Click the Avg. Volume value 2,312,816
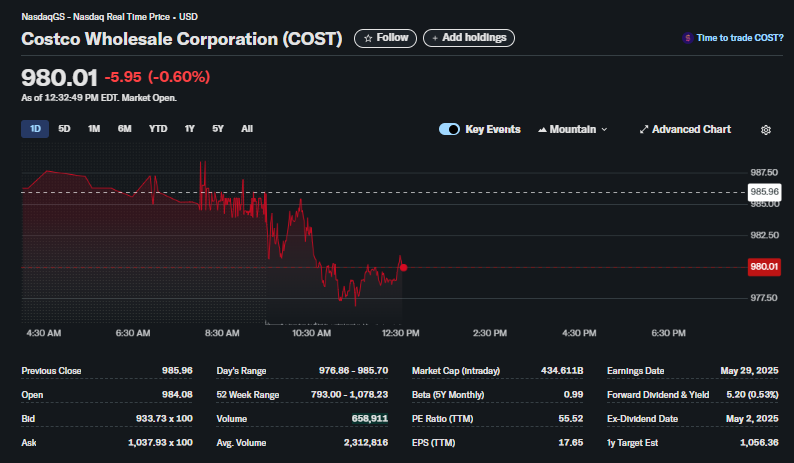Screen dimensions: 794x463 (366, 443)
